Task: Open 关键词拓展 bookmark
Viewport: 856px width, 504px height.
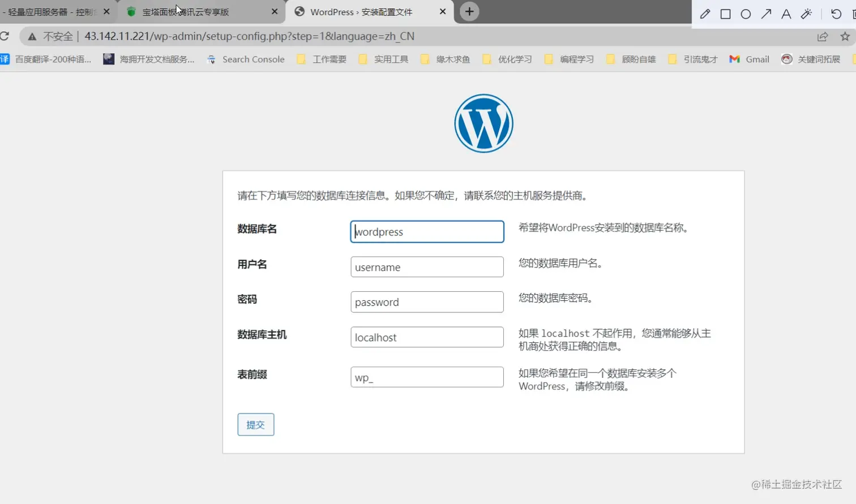Action: click(811, 59)
